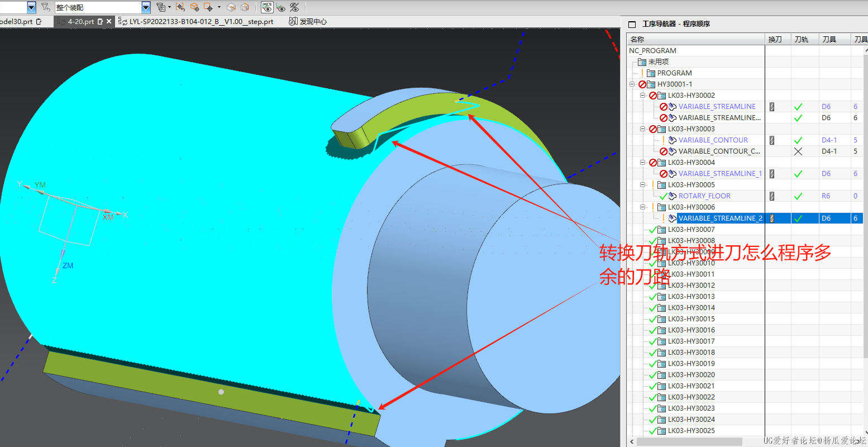
Task: Click the red prohibited status icon on HY30001-1
Action: (x=642, y=84)
